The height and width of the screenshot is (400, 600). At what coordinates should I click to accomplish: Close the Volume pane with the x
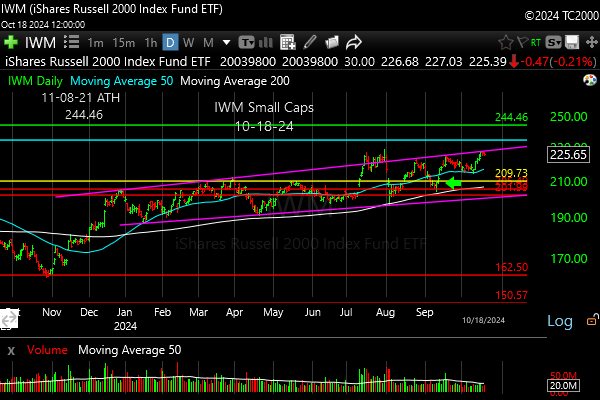[x=11, y=351]
